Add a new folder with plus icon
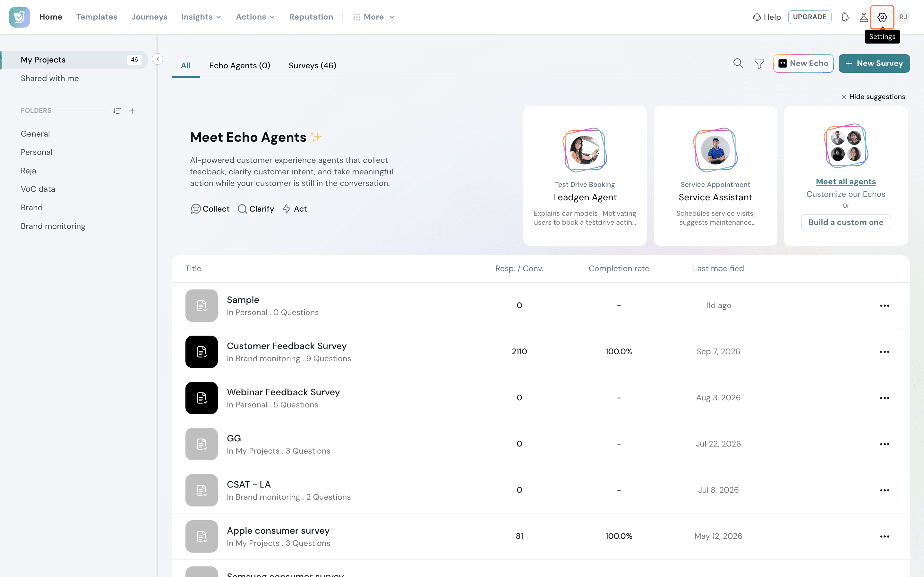The height and width of the screenshot is (577, 924). [x=132, y=111]
